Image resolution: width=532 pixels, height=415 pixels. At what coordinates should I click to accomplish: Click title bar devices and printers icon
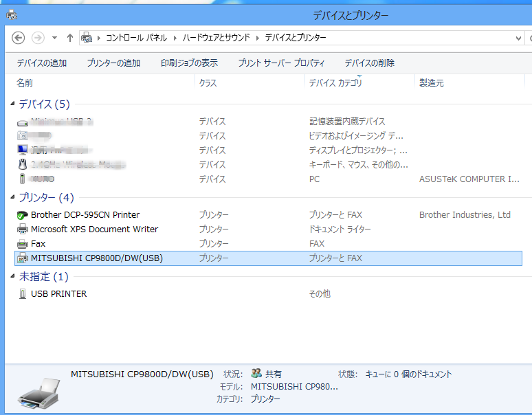pos(12,14)
